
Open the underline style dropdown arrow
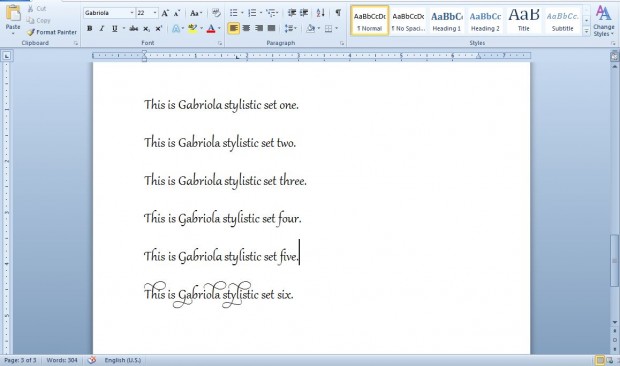tap(124, 28)
